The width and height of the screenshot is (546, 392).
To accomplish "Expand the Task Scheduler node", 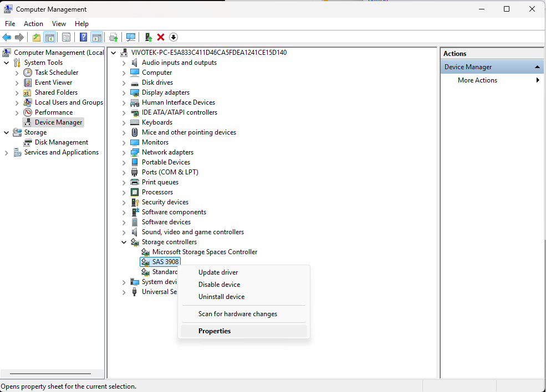I will point(17,73).
